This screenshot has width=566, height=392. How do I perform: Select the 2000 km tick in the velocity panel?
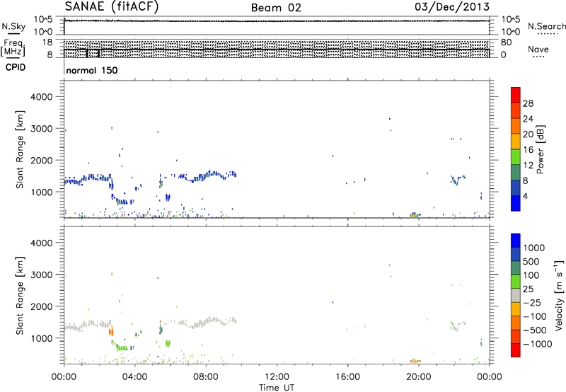(42, 306)
